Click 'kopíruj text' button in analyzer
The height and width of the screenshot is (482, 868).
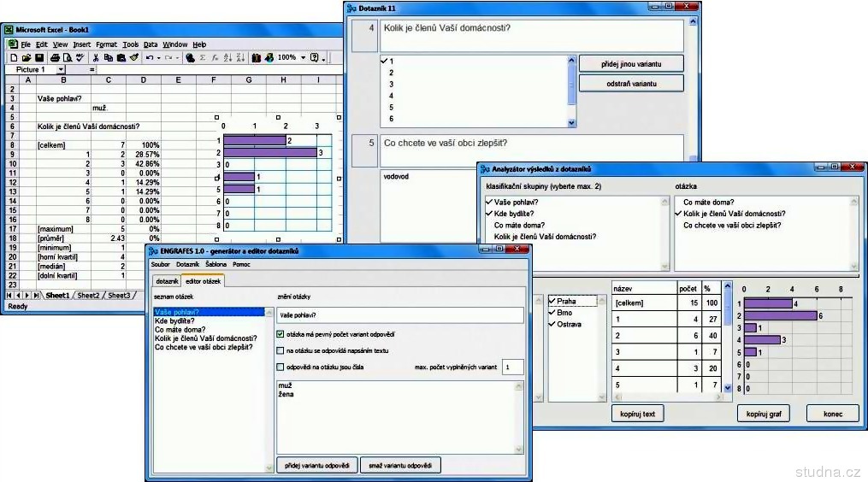click(x=638, y=414)
